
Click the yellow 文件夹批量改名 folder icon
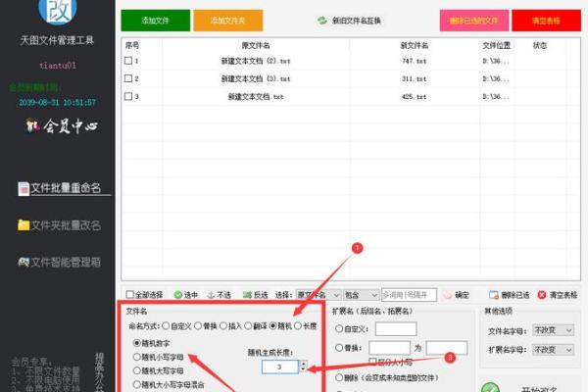pos(24,225)
